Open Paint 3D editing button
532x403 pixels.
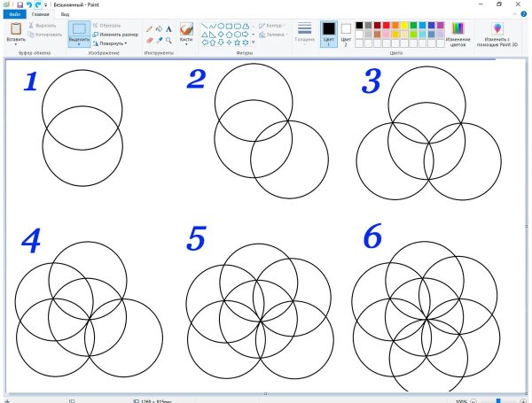[x=496, y=35]
